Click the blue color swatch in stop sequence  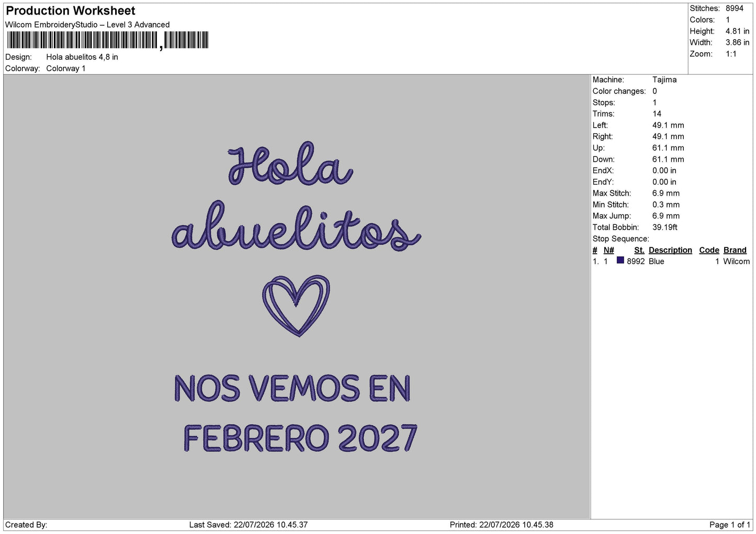pos(620,260)
